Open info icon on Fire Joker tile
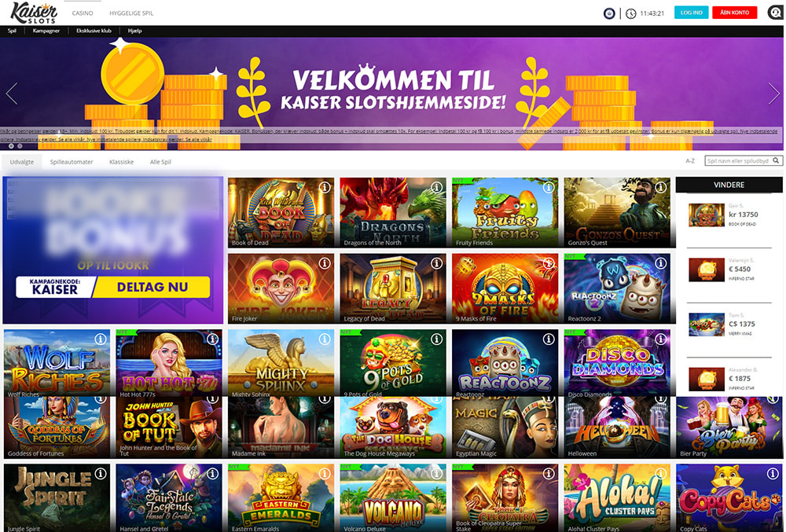 325,263
